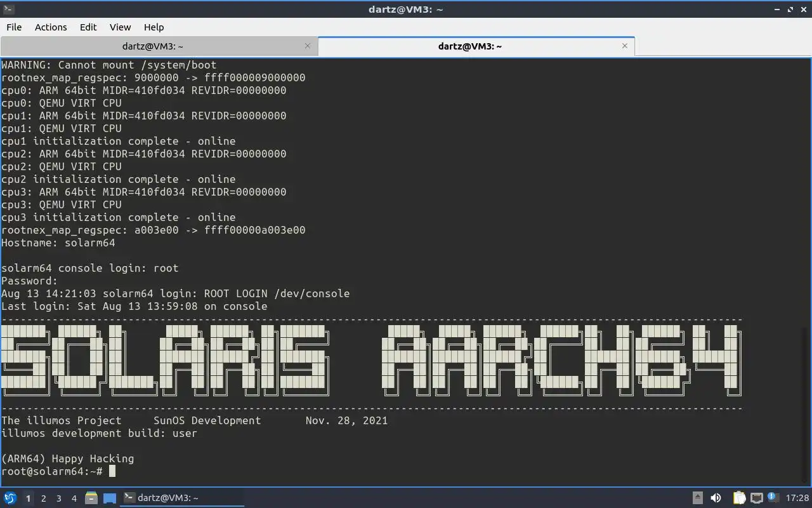The width and height of the screenshot is (812, 508).
Task: Click 'solarm64 console login: root' line
Action: (x=90, y=268)
